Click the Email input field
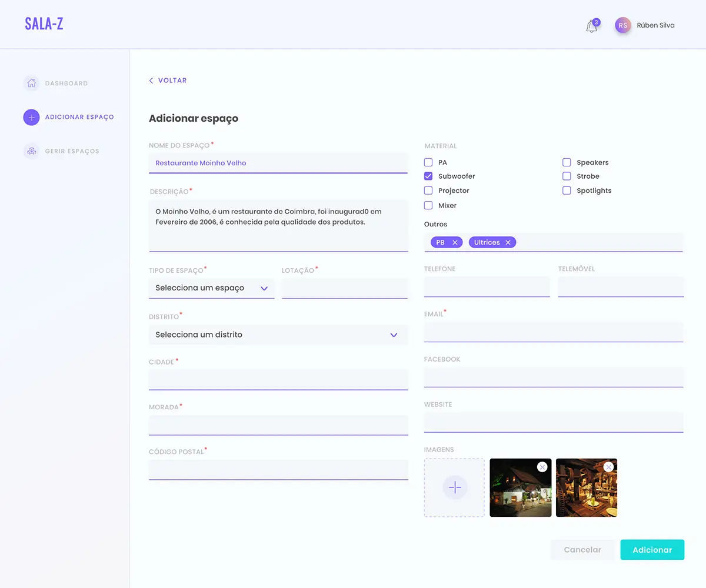 click(x=554, y=332)
